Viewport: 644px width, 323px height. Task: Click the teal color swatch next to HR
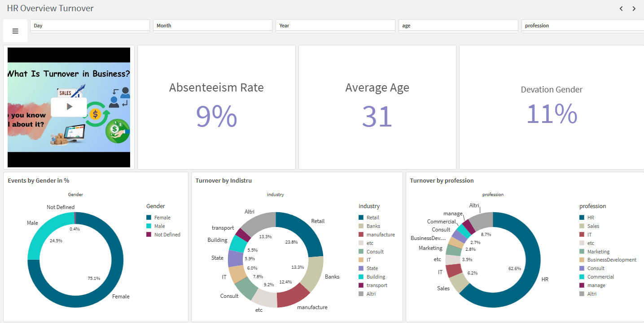pyautogui.click(x=581, y=217)
